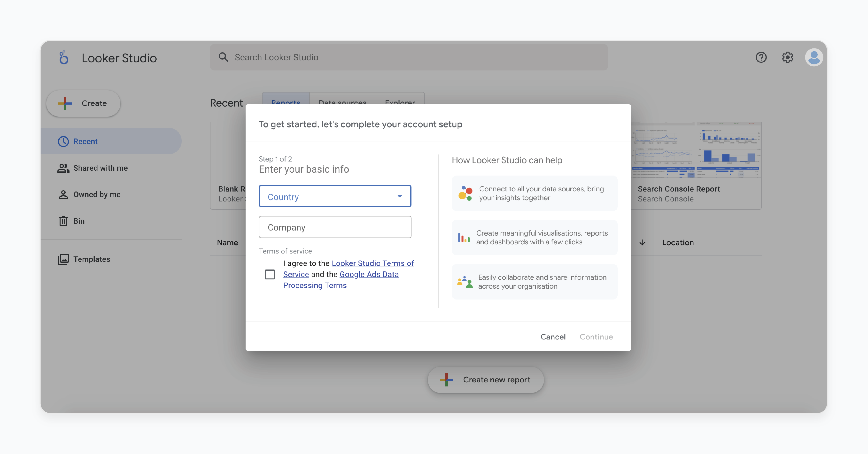This screenshot has width=868, height=454.
Task: Open Bin in the sidebar
Action: pyautogui.click(x=111, y=221)
